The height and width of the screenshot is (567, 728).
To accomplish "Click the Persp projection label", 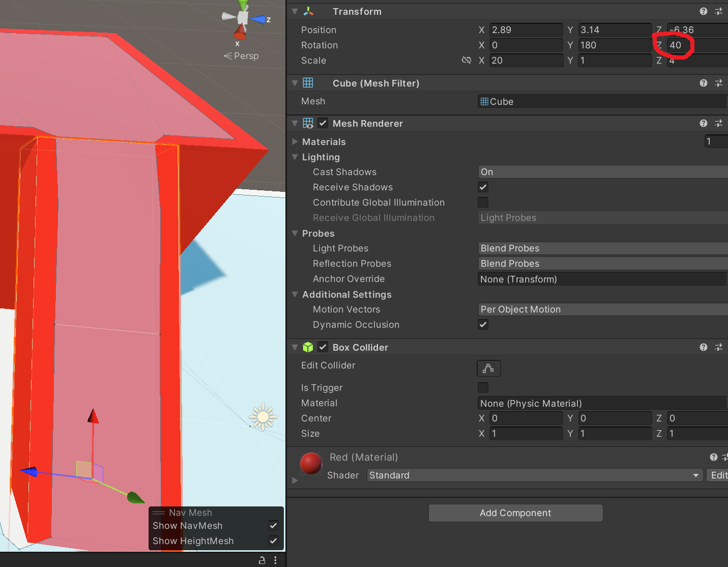I will coord(246,56).
